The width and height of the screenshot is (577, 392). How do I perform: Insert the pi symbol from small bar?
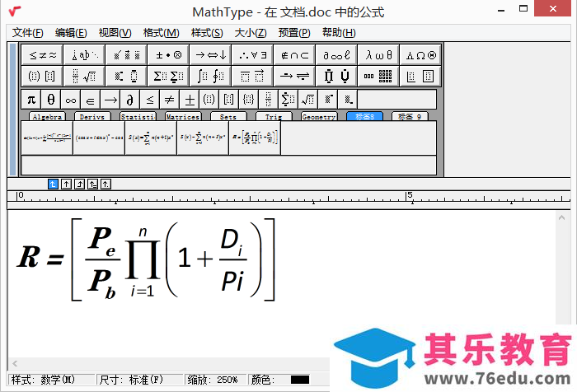point(31,100)
